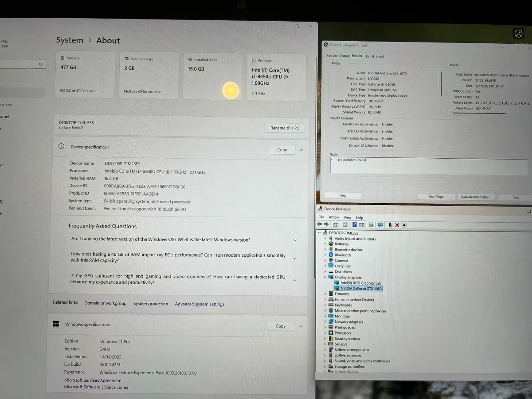
Task: Click the red X Uninstall device icon
Action: coord(397,225)
